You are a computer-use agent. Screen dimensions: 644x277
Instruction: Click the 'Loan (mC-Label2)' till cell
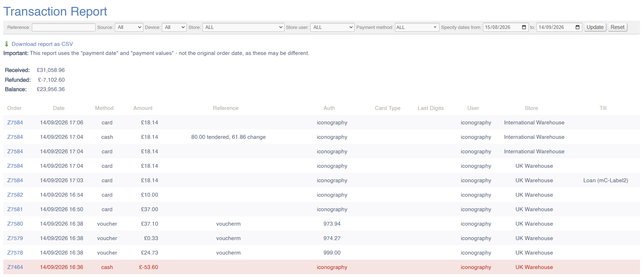tap(606, 180)
